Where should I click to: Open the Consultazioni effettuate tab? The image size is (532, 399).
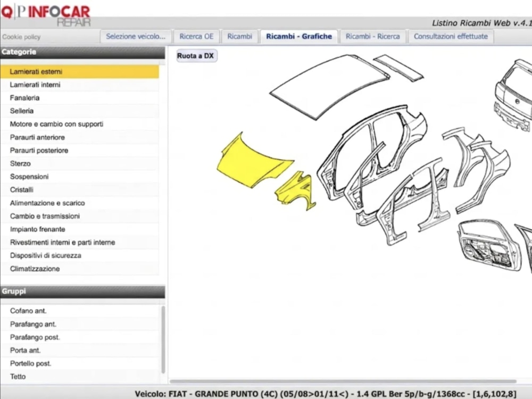[451, 37]
